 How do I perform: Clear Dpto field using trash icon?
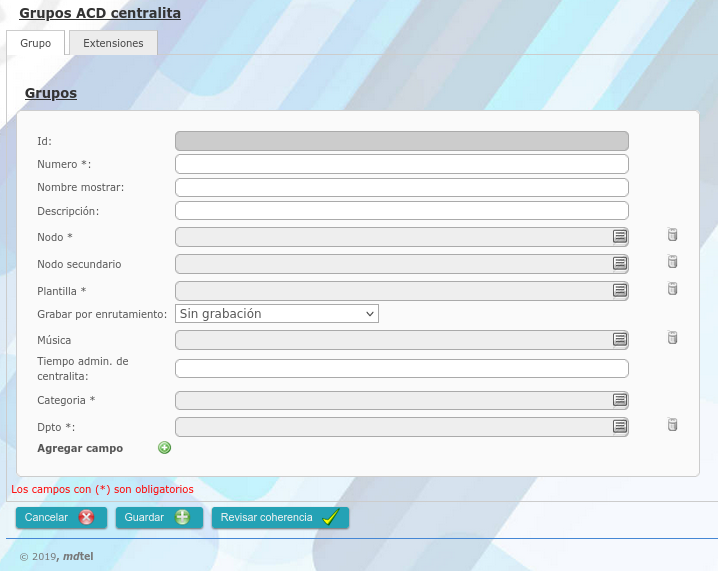(672, 424)
